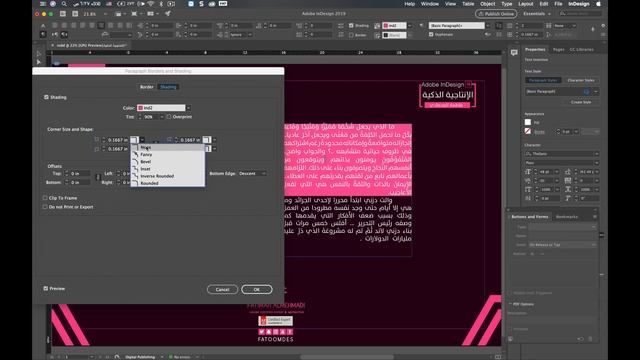Toggle Shading checkbox in the control bar

(x=351, y=25)
